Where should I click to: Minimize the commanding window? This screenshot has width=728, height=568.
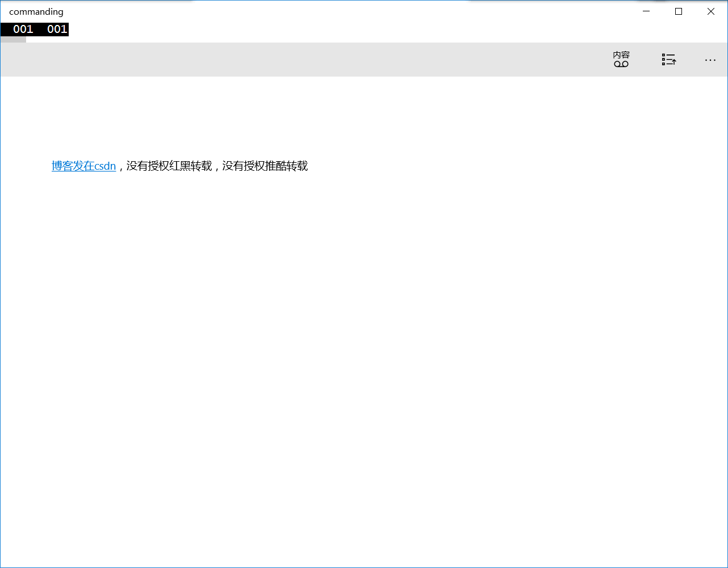click(x=646, y=11)
